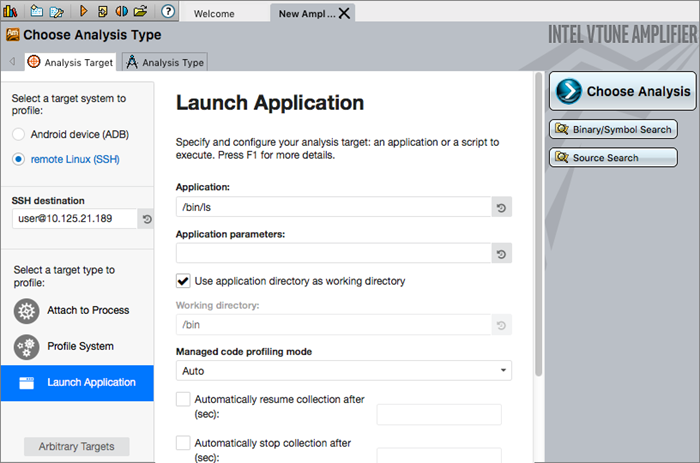Click the history icon beside the Application field
The height and width of the screenshot is (463, 700).
[502, 208]
